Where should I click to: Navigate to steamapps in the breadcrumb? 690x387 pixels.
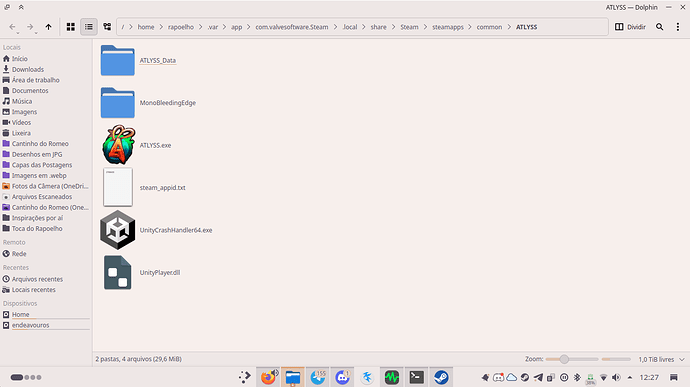pos(448,27)
